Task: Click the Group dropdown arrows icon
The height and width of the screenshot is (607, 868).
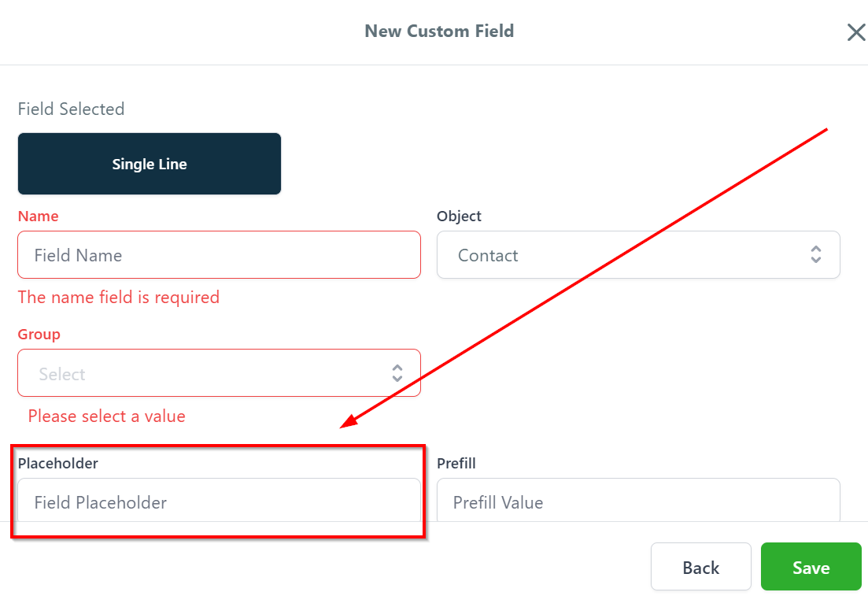Action: point(397,373)
